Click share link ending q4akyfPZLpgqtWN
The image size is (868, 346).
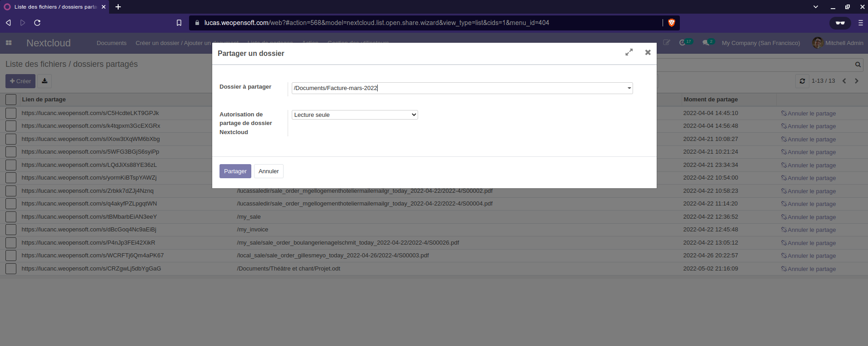[x=89, y=204]
